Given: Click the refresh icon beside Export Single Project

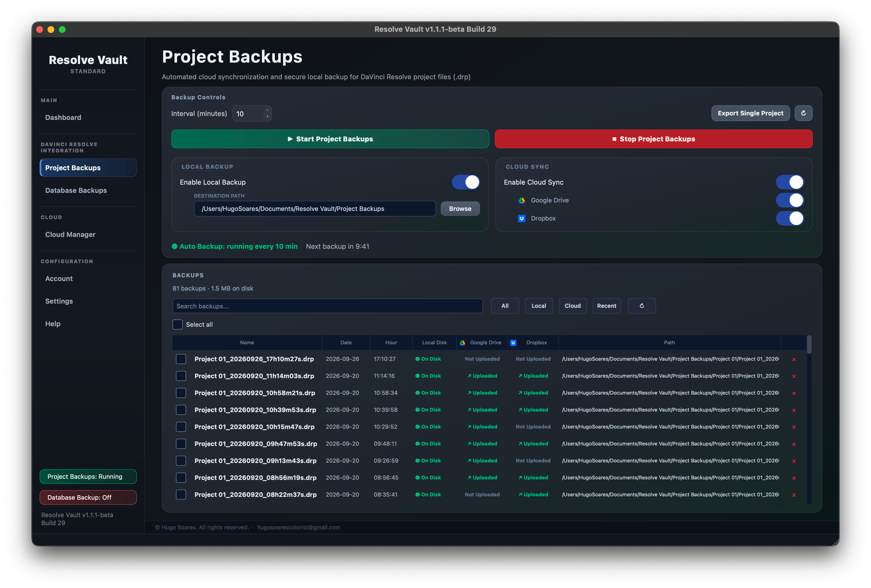Looking at the screenshot, I should (803, 113).
